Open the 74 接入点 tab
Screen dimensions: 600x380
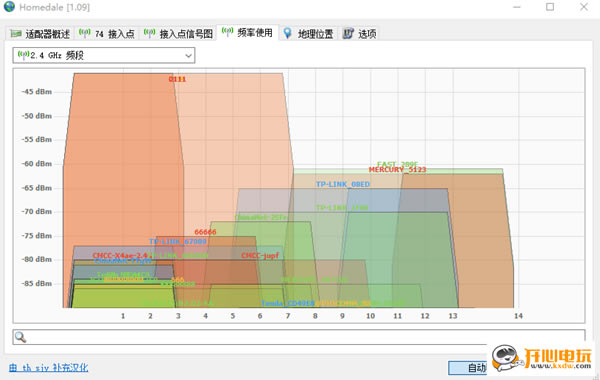(x=107, y=34)
